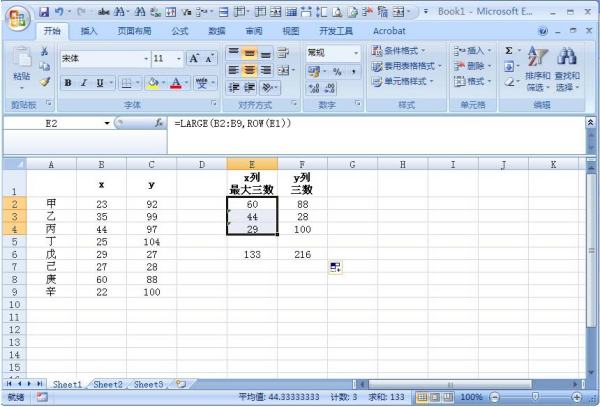600x407 pixels.
Task: Toggle bottom vertical alignment
Action: (x=265, y=53)
